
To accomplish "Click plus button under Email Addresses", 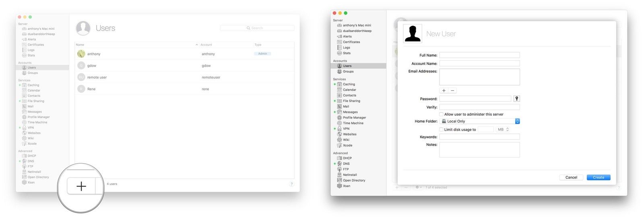I will pyautogui.click(x=444, y=90).
